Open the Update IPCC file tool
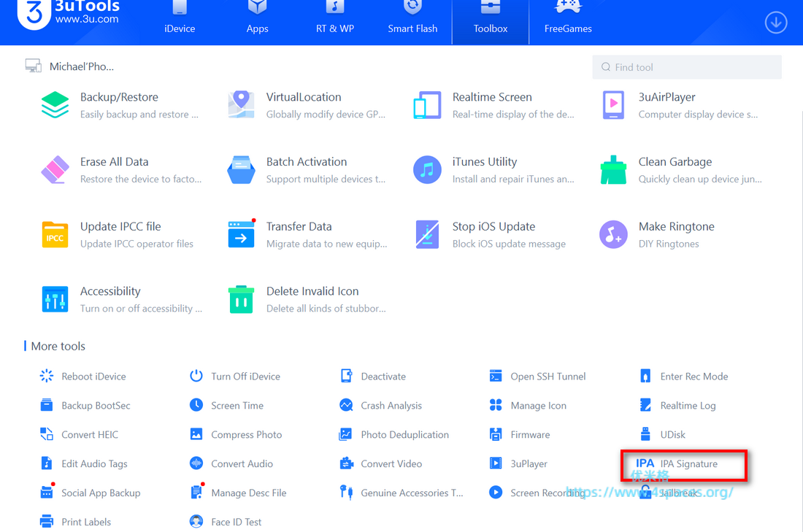This screenshot has height=532, width=803. tap(55, 234)
